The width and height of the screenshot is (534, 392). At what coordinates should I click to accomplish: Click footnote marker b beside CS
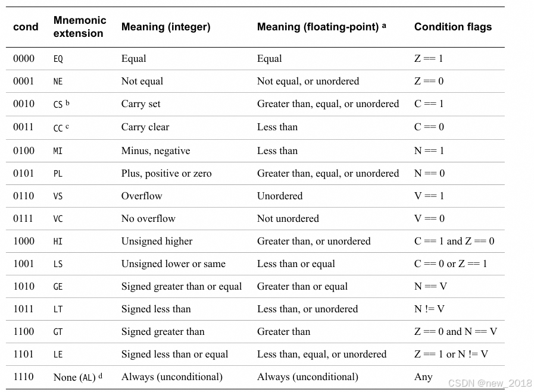pyautogui.click(x=68, y=102)
